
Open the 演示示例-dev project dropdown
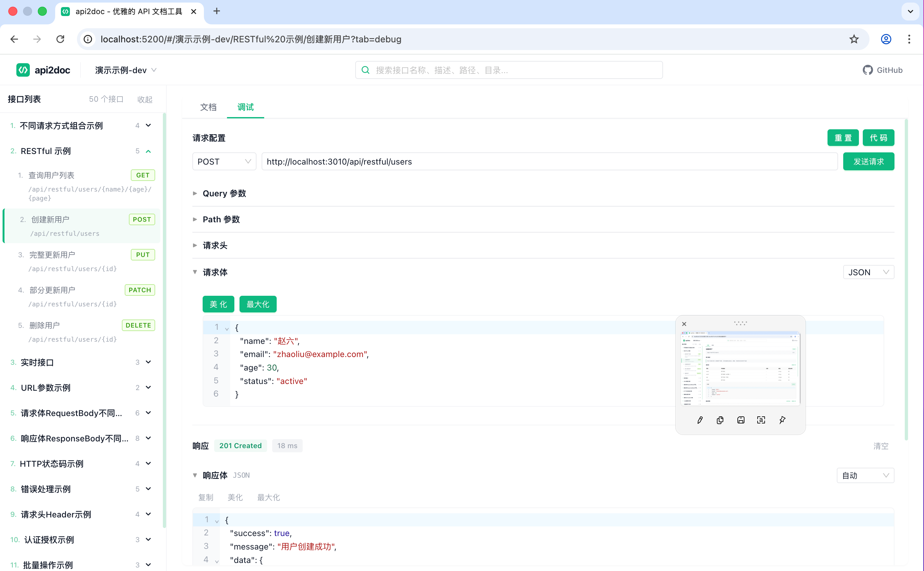125,70
